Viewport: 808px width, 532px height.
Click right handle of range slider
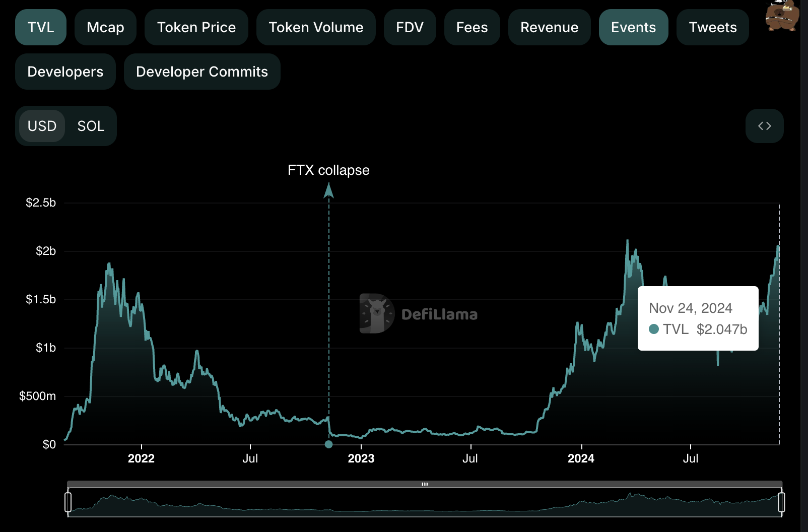[781, 502]
